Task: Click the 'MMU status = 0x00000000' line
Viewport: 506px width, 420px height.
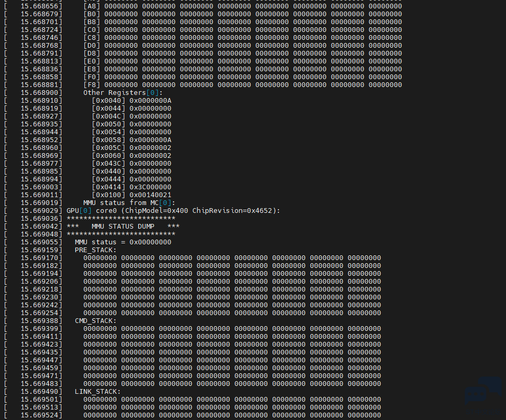Action: (x=123, y=242)
